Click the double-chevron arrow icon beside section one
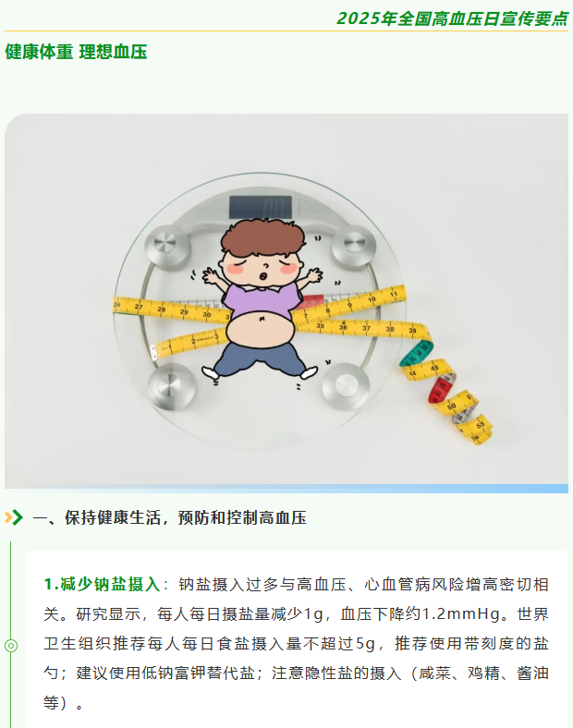 [14, 517]
